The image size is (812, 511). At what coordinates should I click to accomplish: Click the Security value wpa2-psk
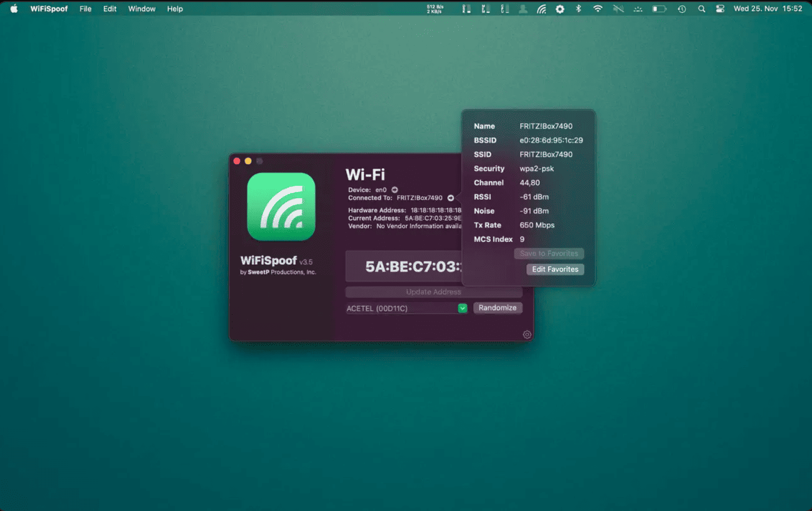coord(537,169)
